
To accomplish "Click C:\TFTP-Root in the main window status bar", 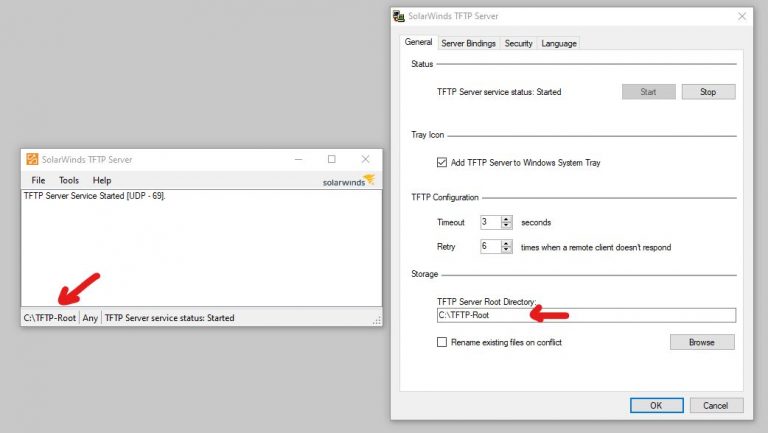I will coord(50,318).
